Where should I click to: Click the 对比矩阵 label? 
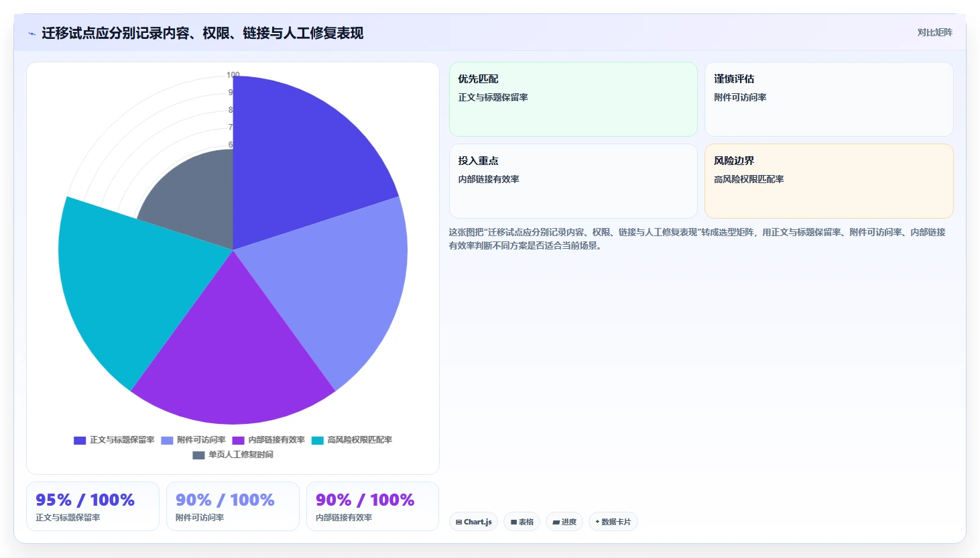click(934, 32)
